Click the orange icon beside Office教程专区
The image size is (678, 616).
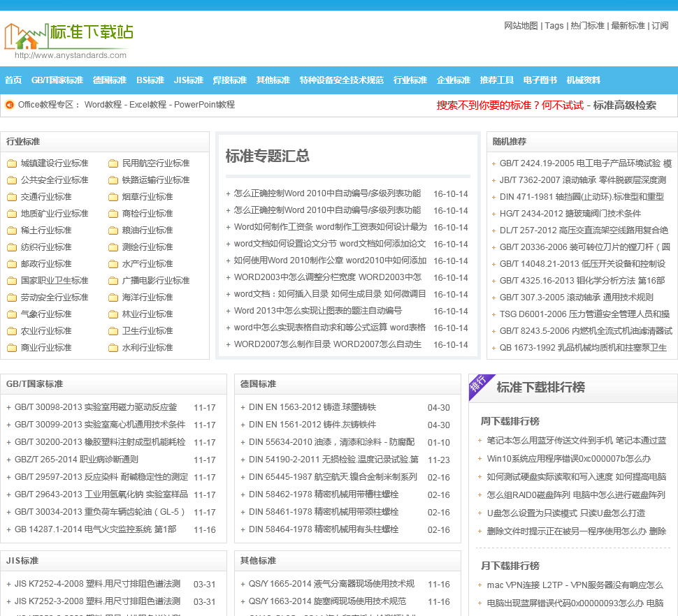pos(10,105)
